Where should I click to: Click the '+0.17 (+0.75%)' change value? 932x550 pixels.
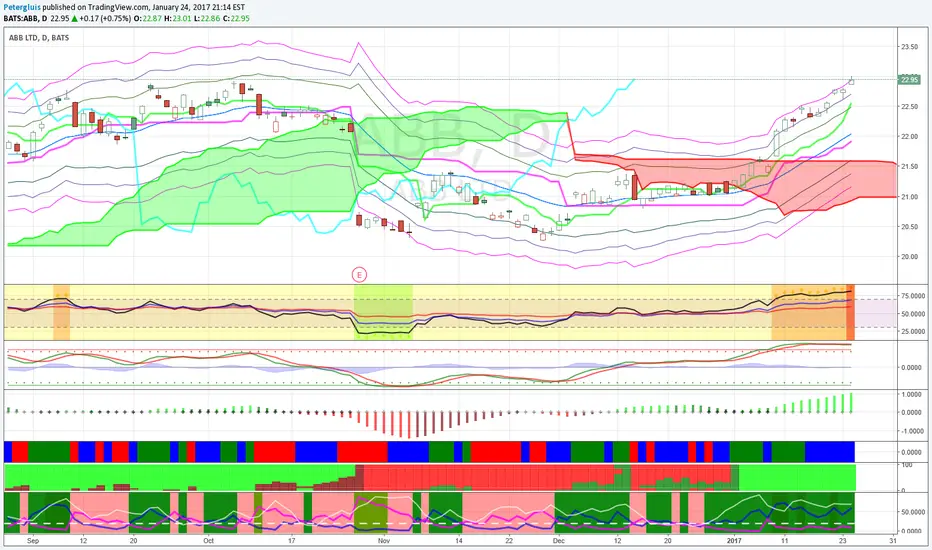(105, 18)
